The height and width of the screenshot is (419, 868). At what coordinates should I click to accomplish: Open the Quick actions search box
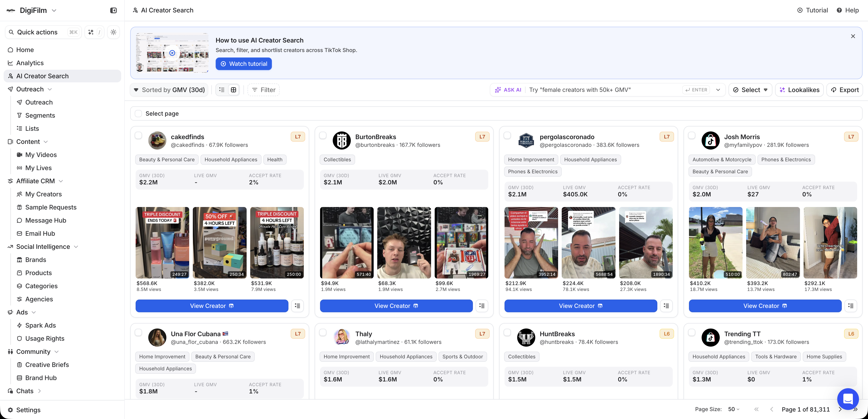[x=43, y=32]
